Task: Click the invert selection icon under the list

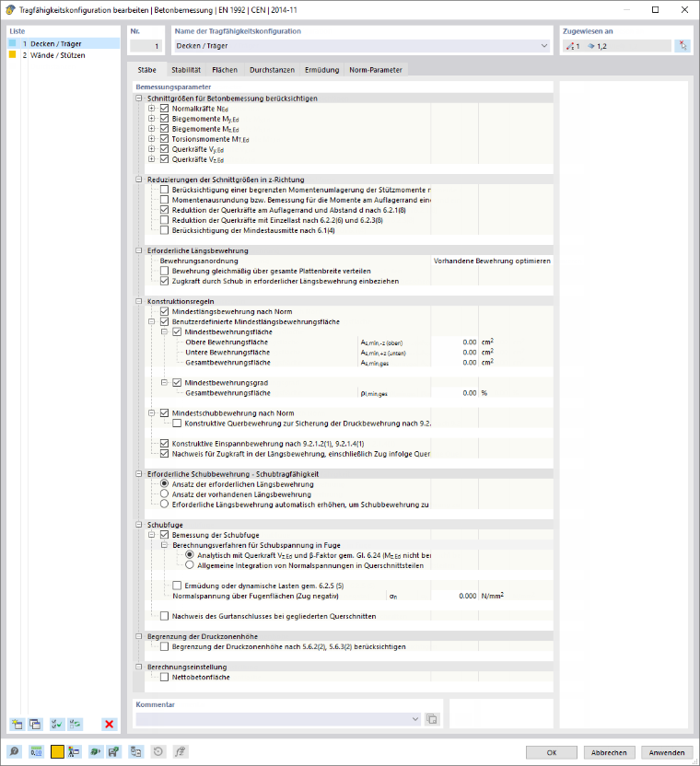Action: [x=75, y=724]
